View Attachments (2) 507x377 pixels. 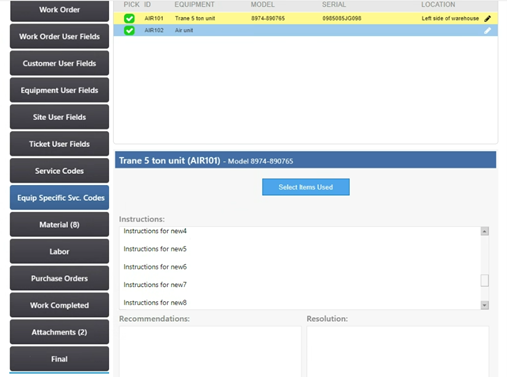pos(59,332)
